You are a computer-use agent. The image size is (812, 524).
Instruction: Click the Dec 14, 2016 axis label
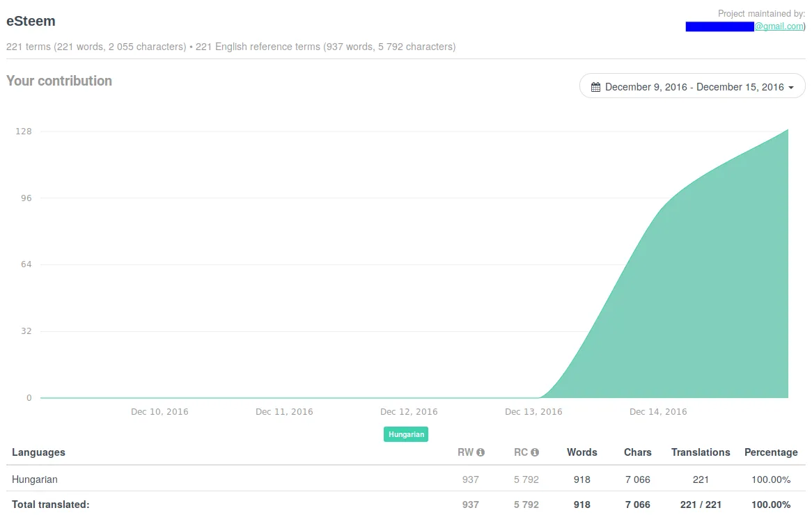658,412
